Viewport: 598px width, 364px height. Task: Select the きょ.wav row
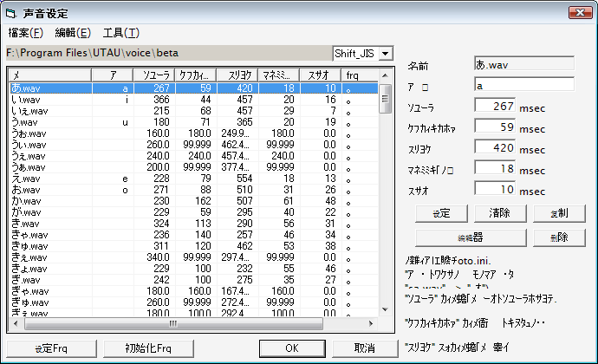tap(194, 268)
